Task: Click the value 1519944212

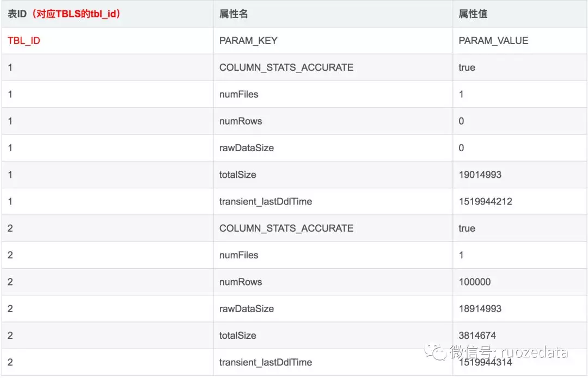Action: point(485,202)
